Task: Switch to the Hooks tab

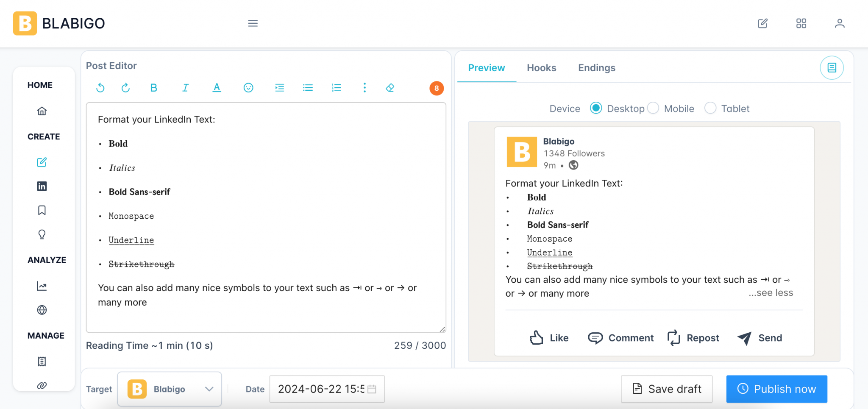Action: pyautogui.click(x=541, y=68)
